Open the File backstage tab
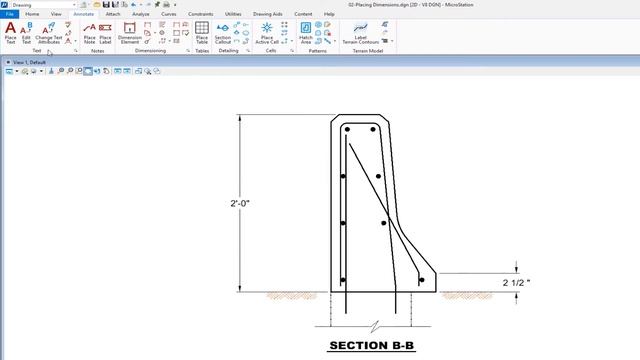 [9, 14]
